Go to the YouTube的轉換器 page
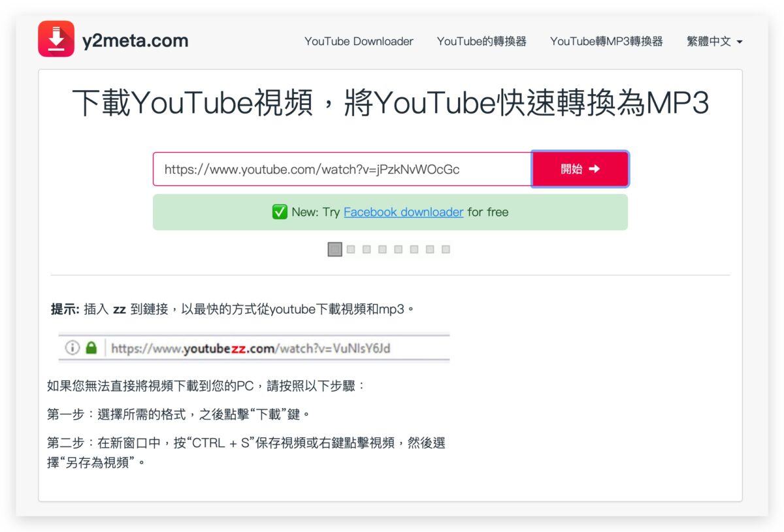Screen dimensions: 784x532 pyautogui.click(x=482, y=41)
